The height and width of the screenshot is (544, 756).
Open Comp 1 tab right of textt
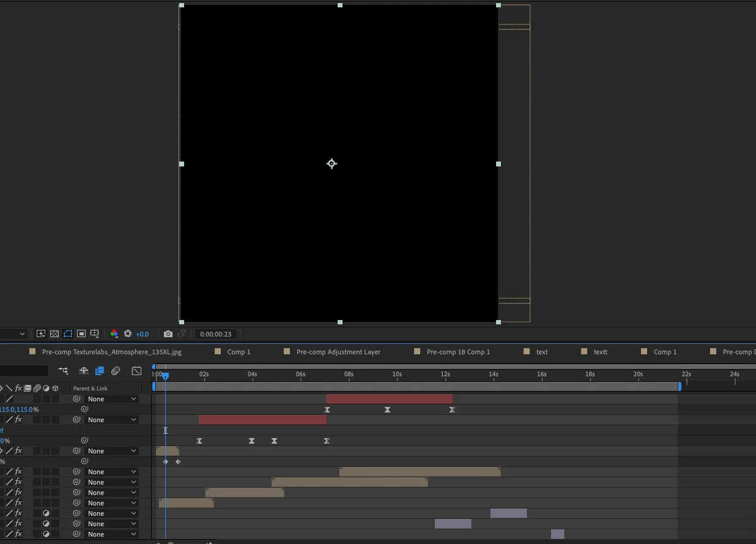[665, 352]
